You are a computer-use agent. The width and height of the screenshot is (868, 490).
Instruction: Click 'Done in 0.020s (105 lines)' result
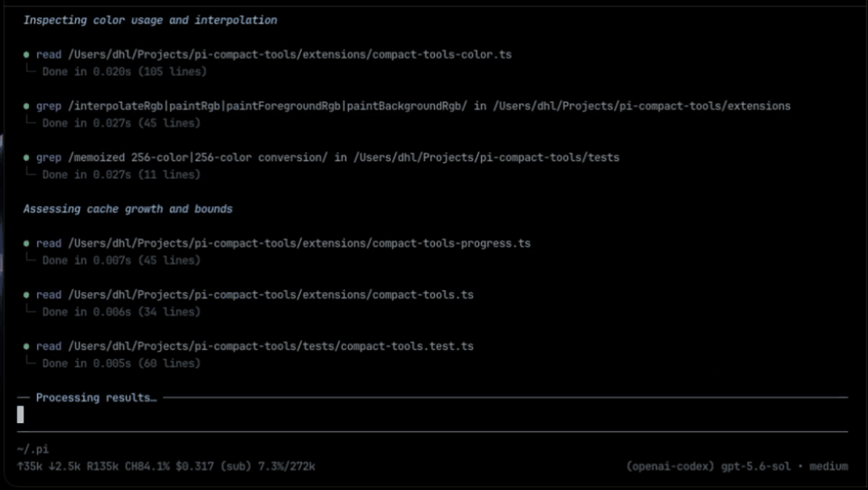(x=124, y=71)
